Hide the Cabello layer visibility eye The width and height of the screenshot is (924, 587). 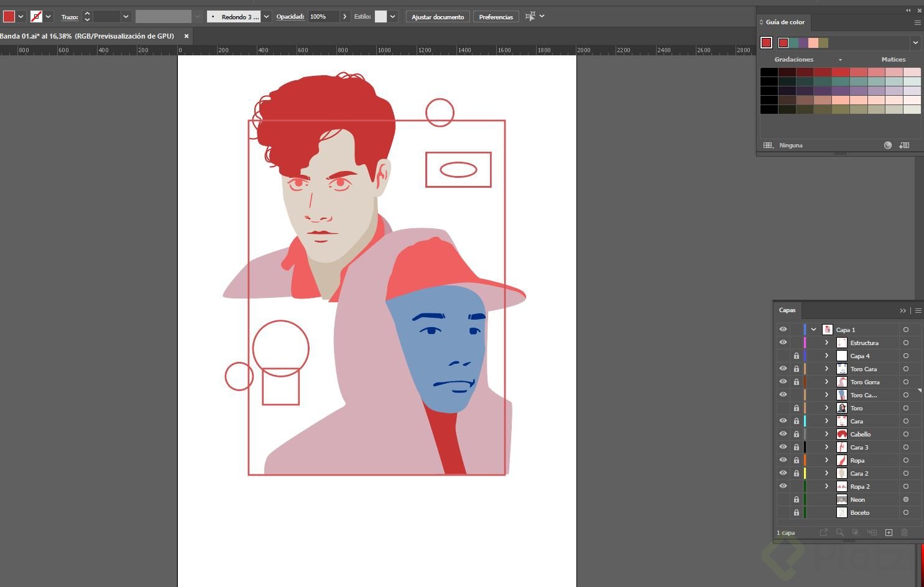[783, 434]
